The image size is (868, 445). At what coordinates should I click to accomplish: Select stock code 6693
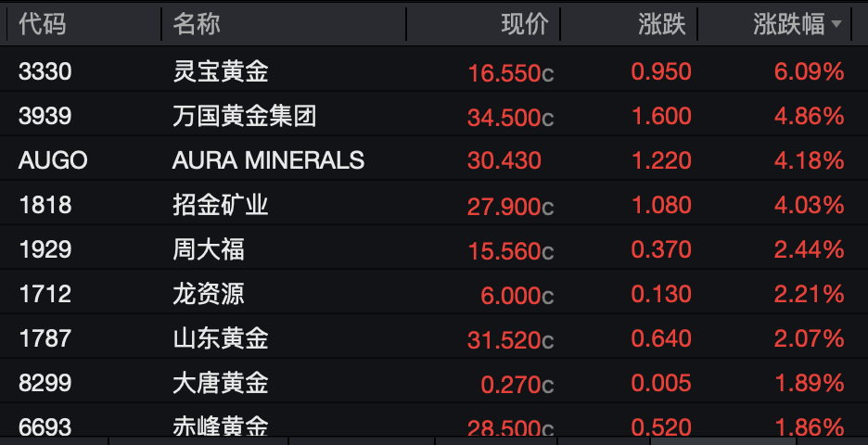[45, 427]
